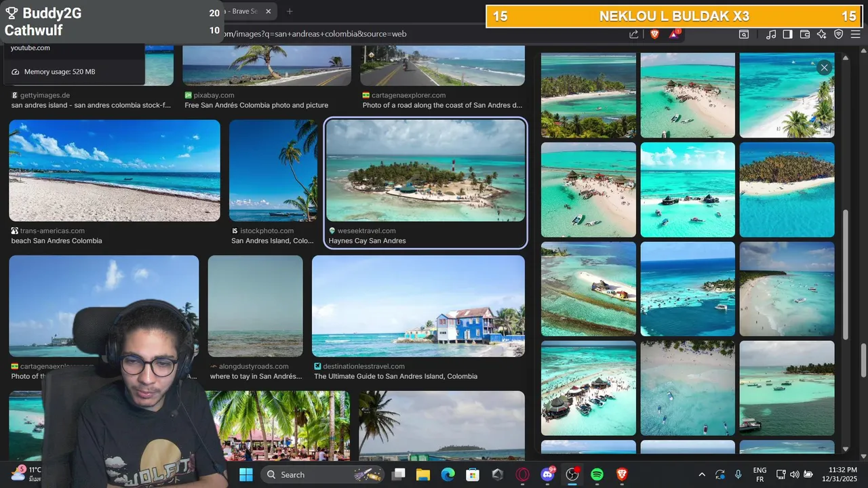Open the blue house destinationlesstravel image
The width and height of the screenshot is (868, 488).
pos(418,306)
